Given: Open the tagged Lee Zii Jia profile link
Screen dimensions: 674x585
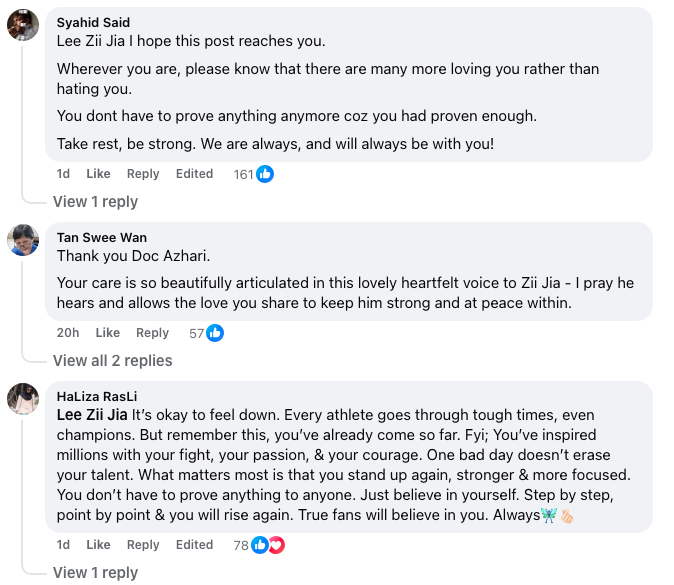Looking at the screenshot, I should [x=92, y=415].
